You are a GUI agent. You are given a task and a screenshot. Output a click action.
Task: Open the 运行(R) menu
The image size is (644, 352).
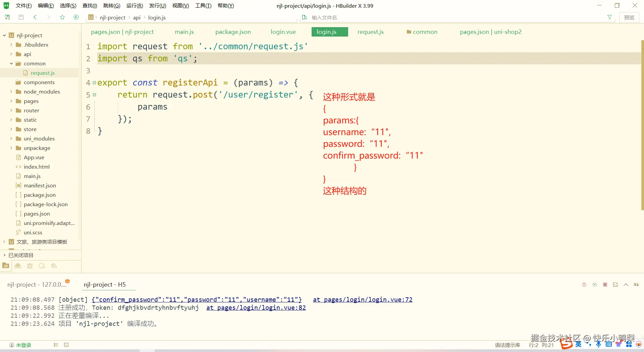pyautogui.click(x=135, y=6)
